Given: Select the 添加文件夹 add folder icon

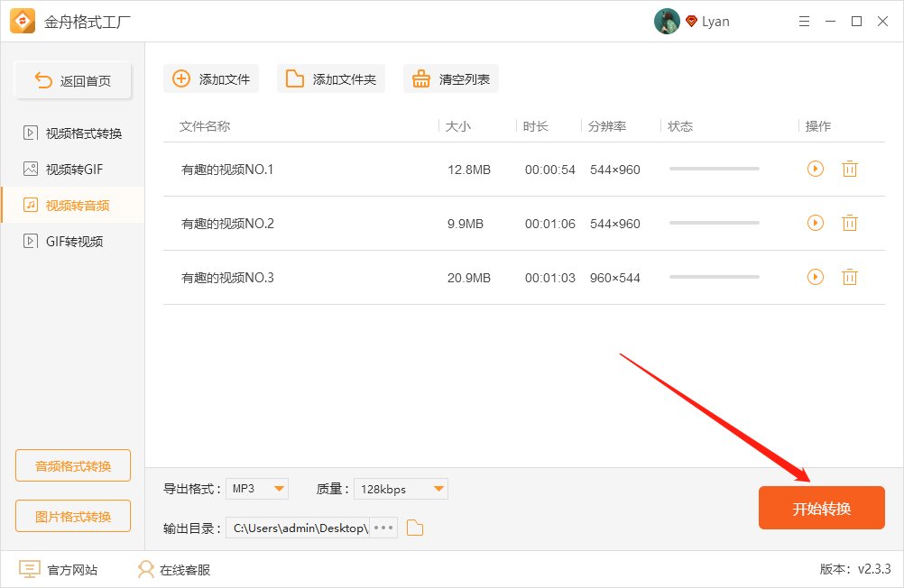Looking at the screenshot, I should (294, 78).
